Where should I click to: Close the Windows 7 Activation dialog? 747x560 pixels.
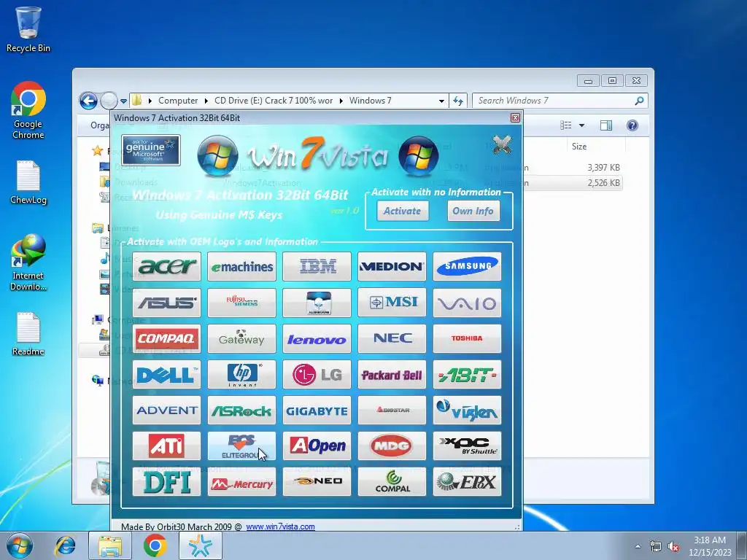point(515,117)
